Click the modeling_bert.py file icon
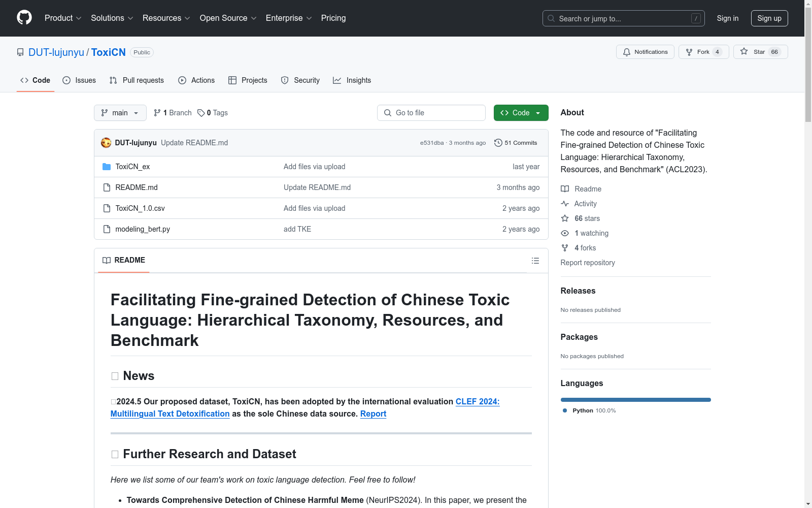812x508 pixels. (x=107, y=229)
